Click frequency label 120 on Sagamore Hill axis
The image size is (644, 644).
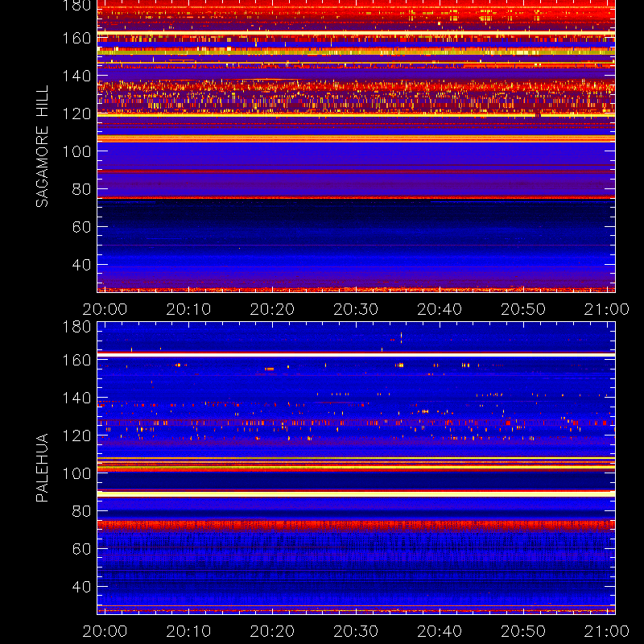click(x=76, y=114)
